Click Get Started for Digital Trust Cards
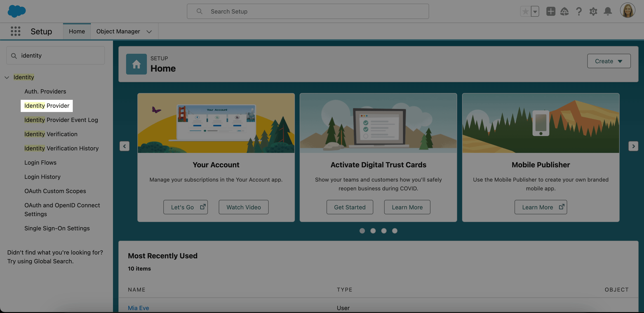The width and height of the screenshot is (644, 313). click(350, 207)
